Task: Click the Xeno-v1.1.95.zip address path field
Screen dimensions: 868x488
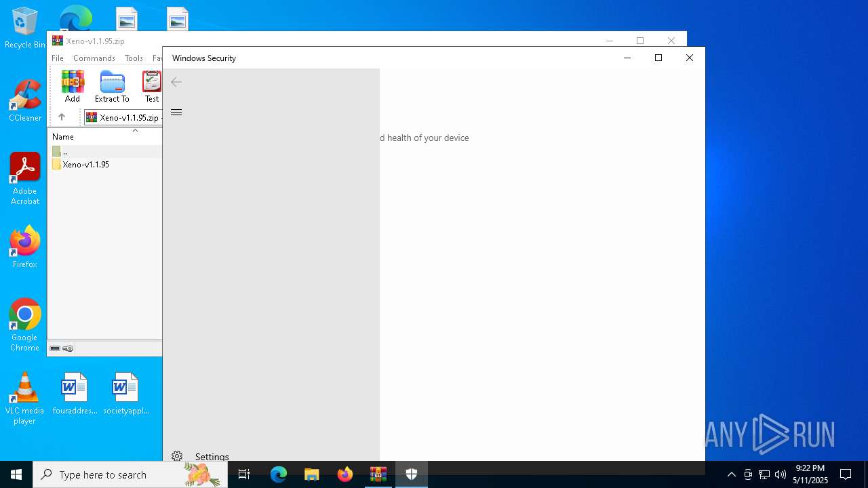Action: coord(123,118)
